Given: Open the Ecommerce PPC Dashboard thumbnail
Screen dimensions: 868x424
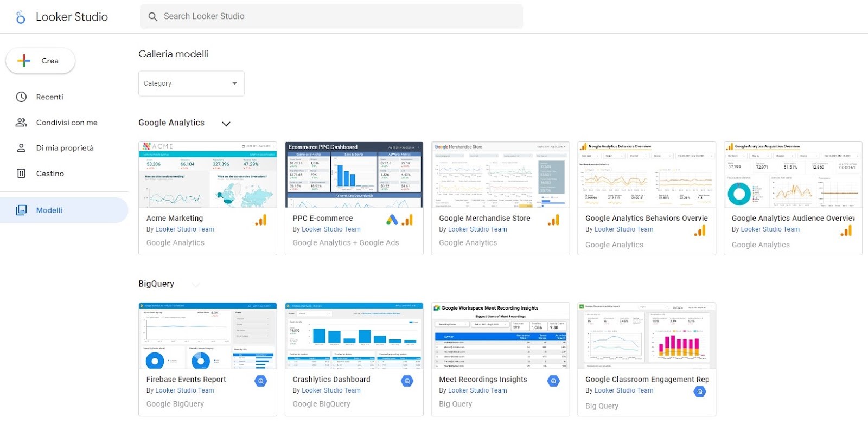Looking at the screenshot, I should pyautogui.click(x=354, y=175).
